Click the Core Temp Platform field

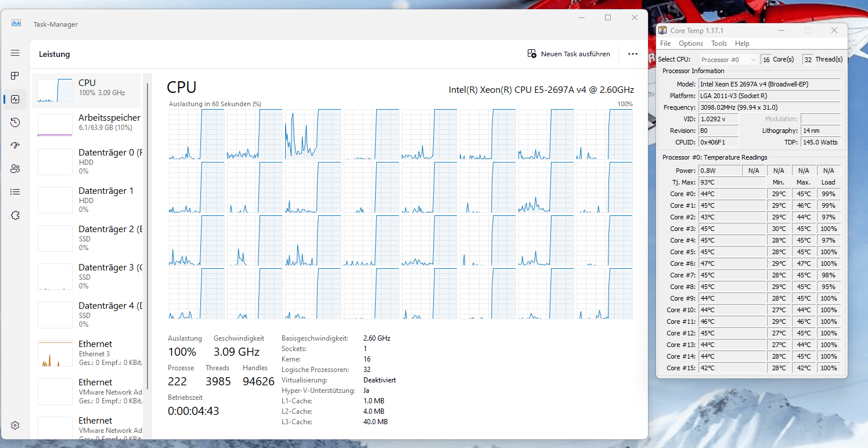click(769, 96)
